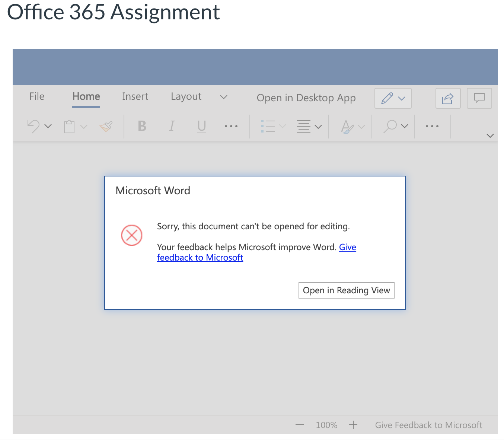This screenshot has width=504, height=440.
Task: Expand more ribbon tabs chevron after Layout
Action: 224,97
